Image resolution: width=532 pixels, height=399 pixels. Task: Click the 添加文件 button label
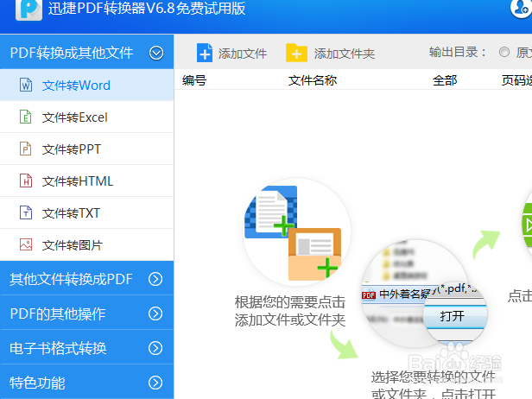pos(243,54)
